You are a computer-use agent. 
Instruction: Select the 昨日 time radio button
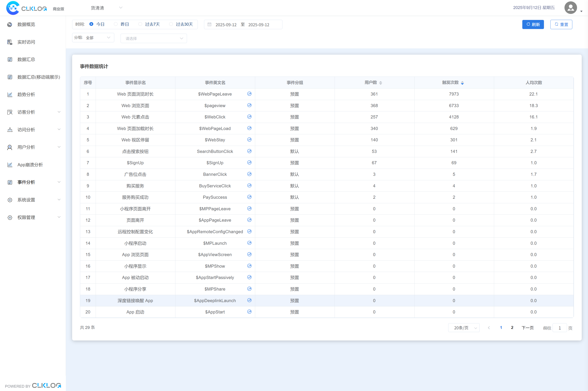[x=116, y=24]
